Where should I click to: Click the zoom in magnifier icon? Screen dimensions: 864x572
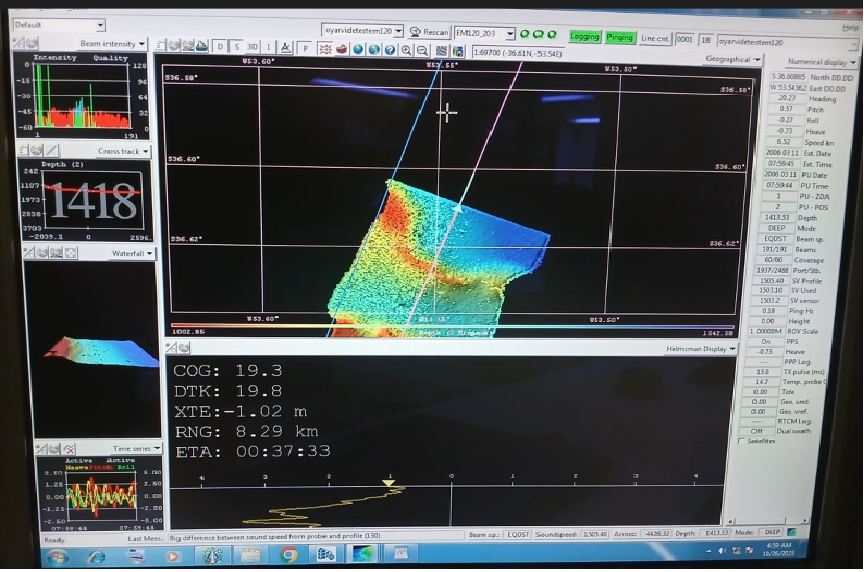pos(407,49)
